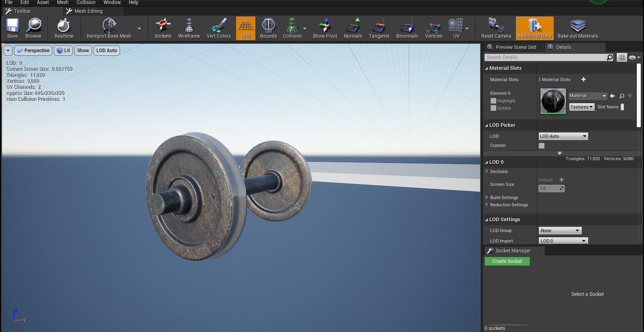The height and width of the screenshot is (332, 644).
Task: Open the Collision options dropdown arrow
Action: pyautogui.click(x=305, y=29)
